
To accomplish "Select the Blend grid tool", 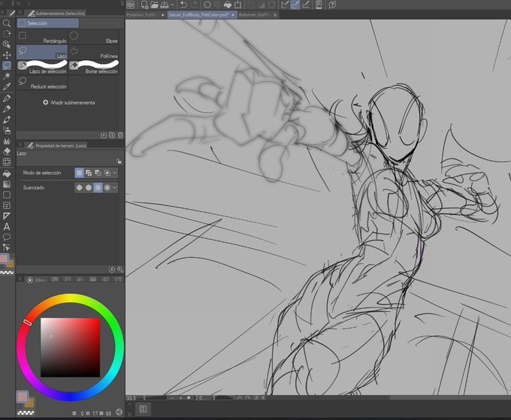I will point(7,162).
